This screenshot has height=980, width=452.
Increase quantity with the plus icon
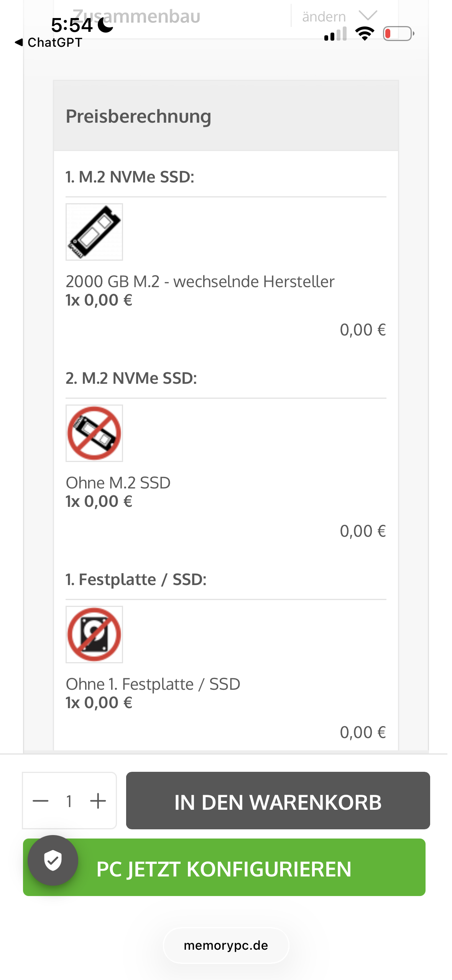(x=98, y=801)
